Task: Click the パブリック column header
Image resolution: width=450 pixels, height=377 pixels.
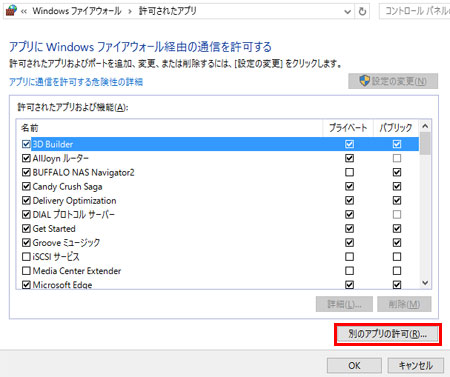Action: pos(396,128)
